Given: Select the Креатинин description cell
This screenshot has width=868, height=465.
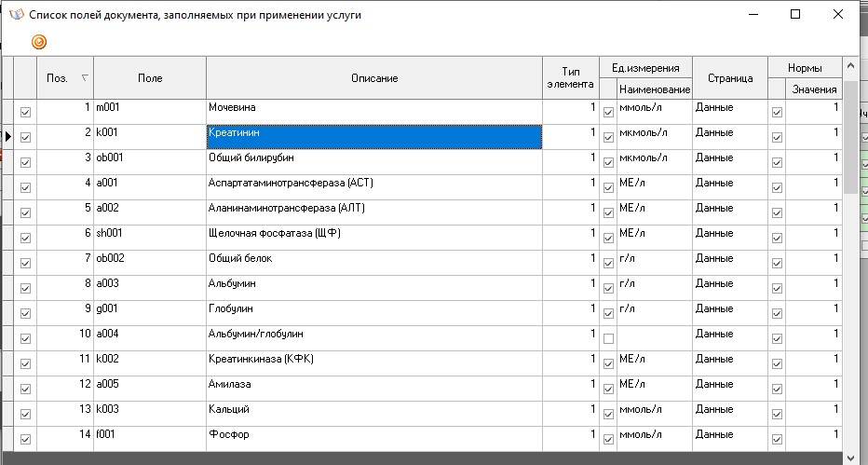Looking at the screenshot, I should click(x=374, y=137).
